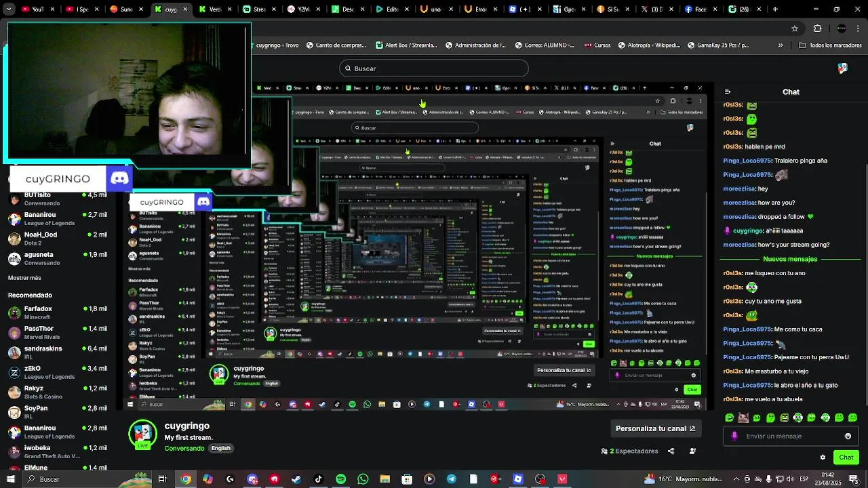Bookmark this page with star icon
This screenshot has height=488, width=868.
pyautogui.click(x=795, y=28)
